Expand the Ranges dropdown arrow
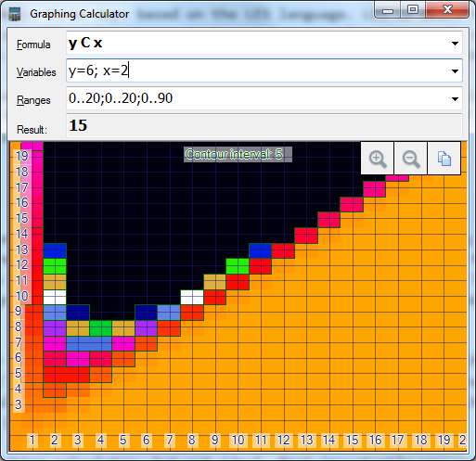 pos(455,99)
